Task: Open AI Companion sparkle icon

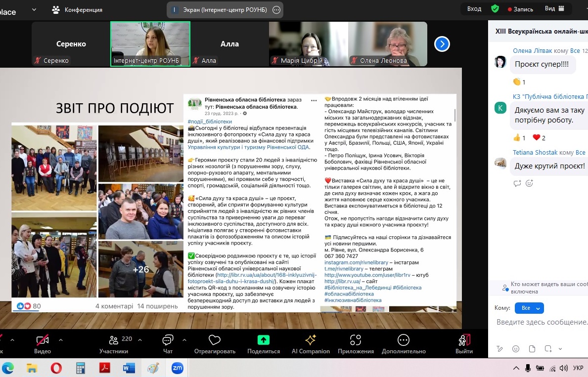Action: [x=311, y=340]
